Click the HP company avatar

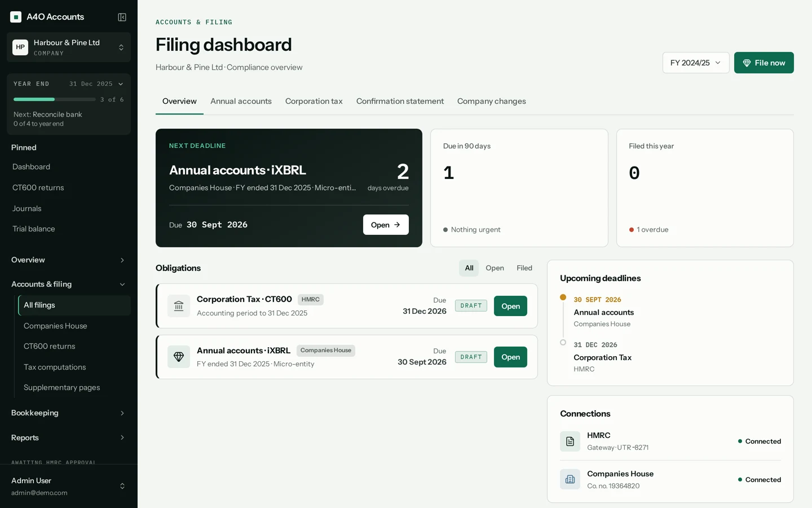[20, 47]
